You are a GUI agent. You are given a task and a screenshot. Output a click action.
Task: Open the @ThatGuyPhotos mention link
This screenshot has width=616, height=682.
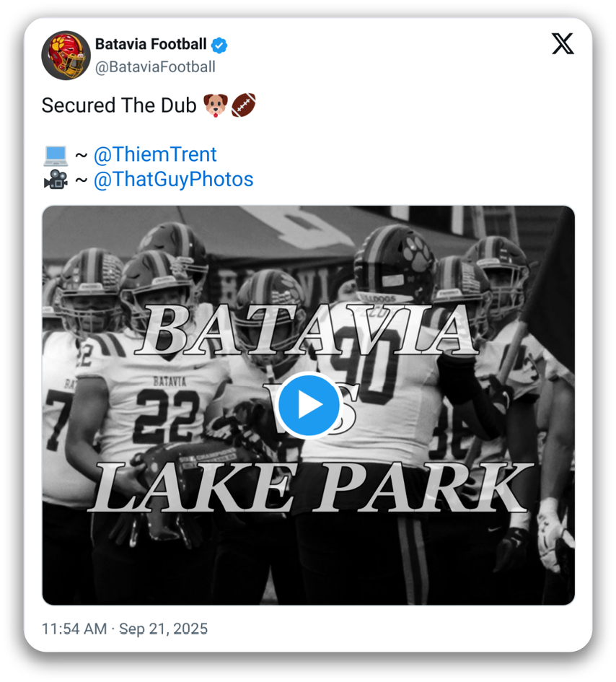pos(173,179)
